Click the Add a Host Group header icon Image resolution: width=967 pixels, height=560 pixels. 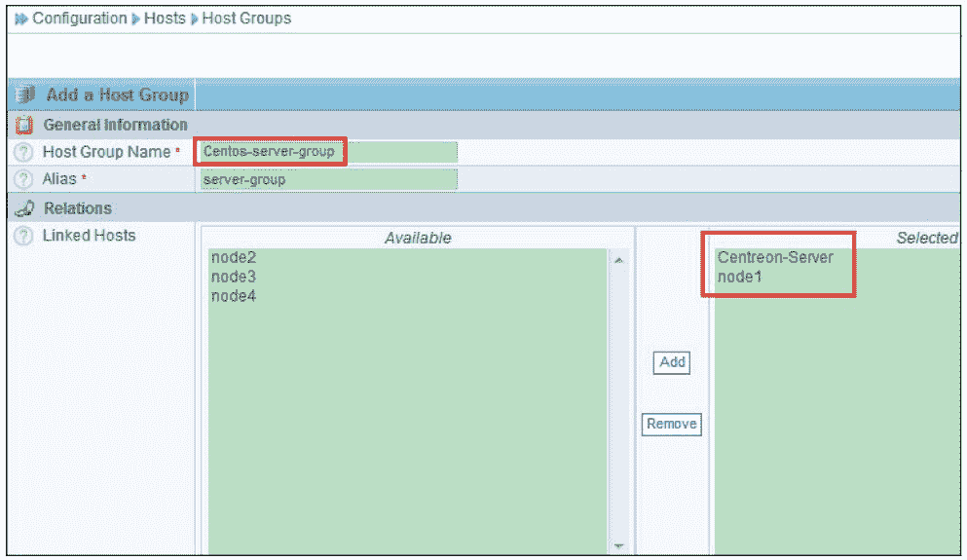pos(25,95)
